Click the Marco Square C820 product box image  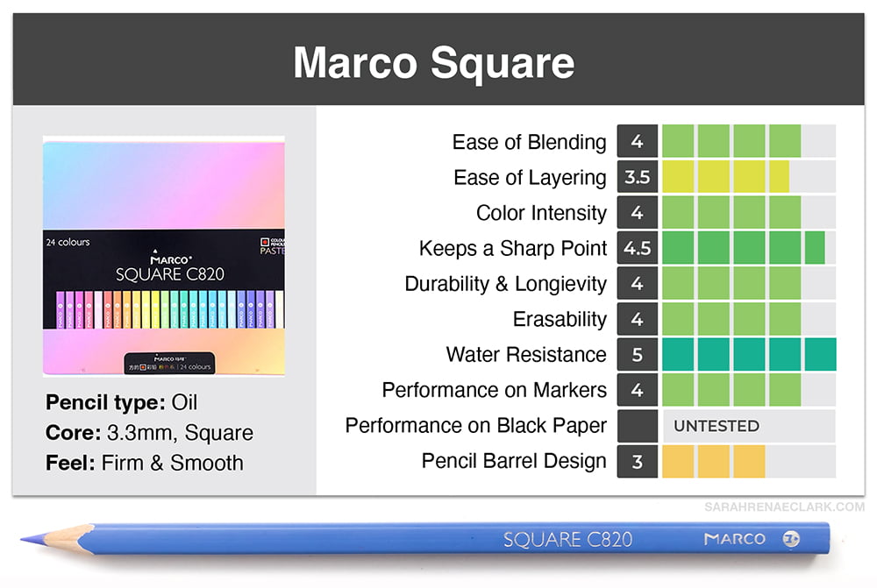pos(164,256)
